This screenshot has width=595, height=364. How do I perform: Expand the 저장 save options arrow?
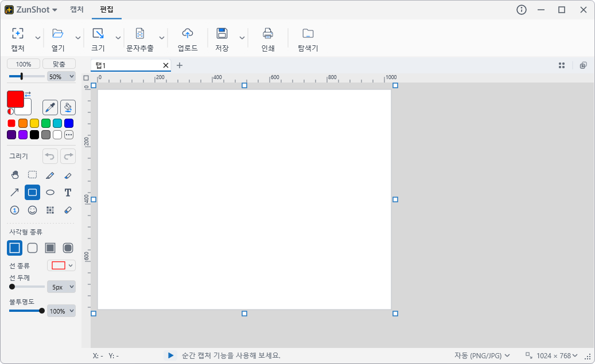pyautogui.click(x=242, y=38)
